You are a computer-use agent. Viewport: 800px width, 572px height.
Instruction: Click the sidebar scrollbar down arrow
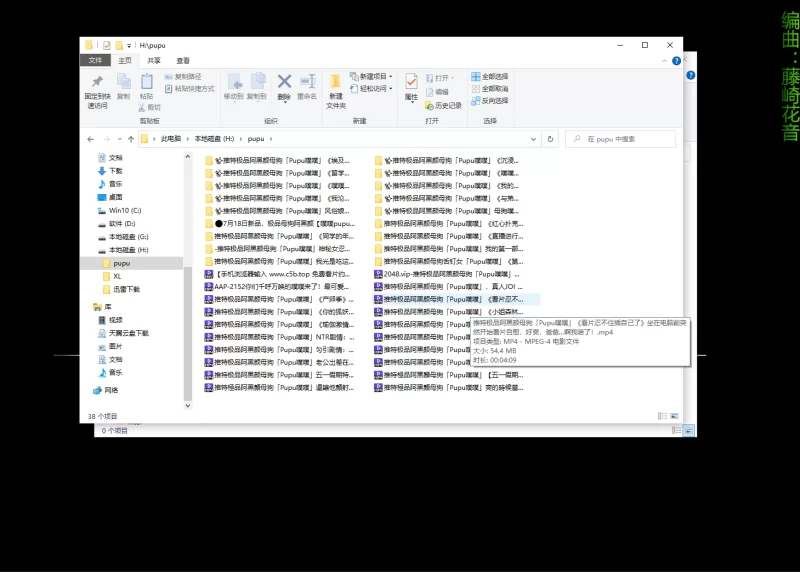[x=188, y=406]
